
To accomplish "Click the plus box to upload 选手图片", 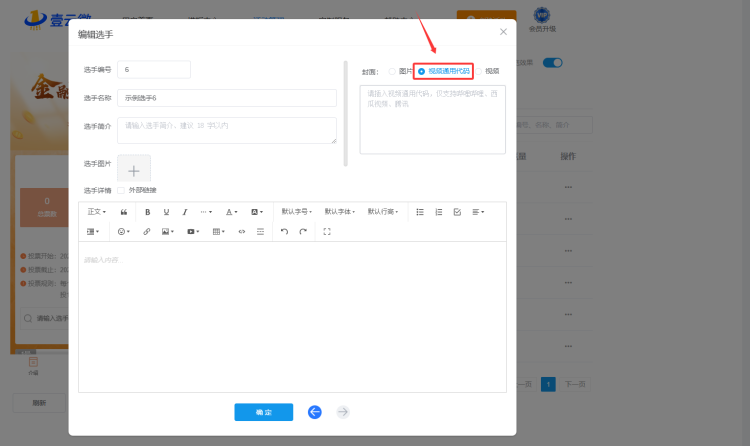I will point(134,170).
